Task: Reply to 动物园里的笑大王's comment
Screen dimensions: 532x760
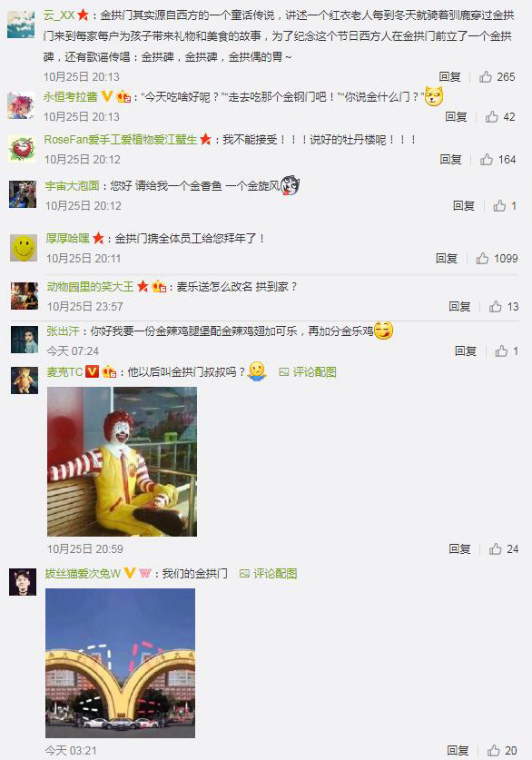Action: click(x=459, y=306)
